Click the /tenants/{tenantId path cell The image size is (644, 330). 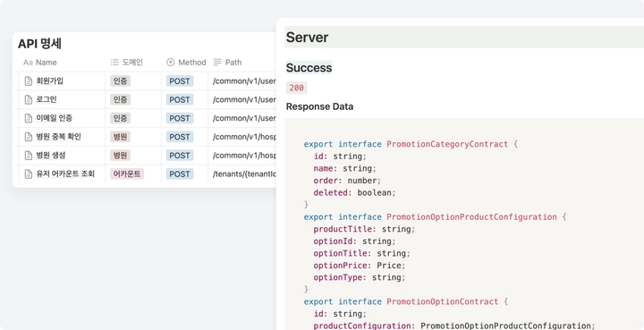(x=242, y=174)
